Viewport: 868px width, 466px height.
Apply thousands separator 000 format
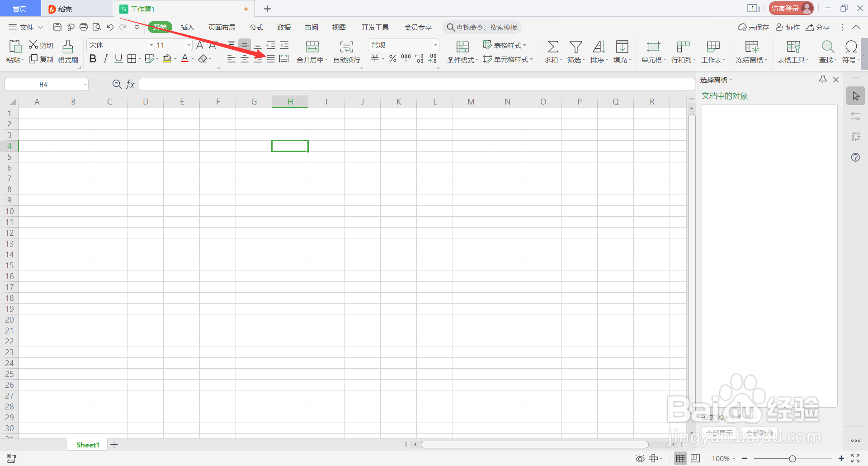tap(406, 58)
